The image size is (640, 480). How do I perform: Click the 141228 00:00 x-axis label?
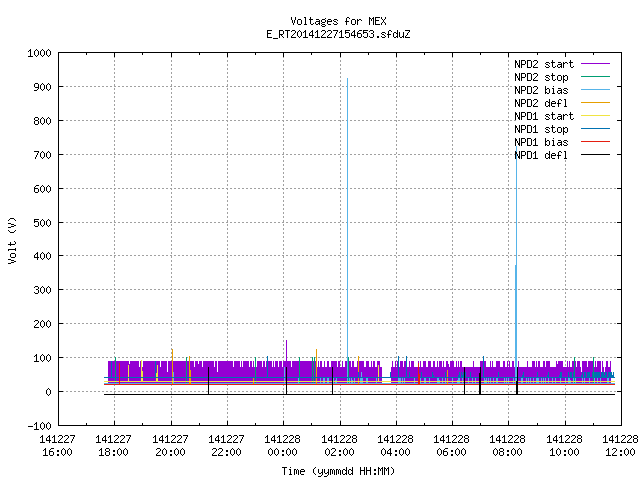point(282,446)
